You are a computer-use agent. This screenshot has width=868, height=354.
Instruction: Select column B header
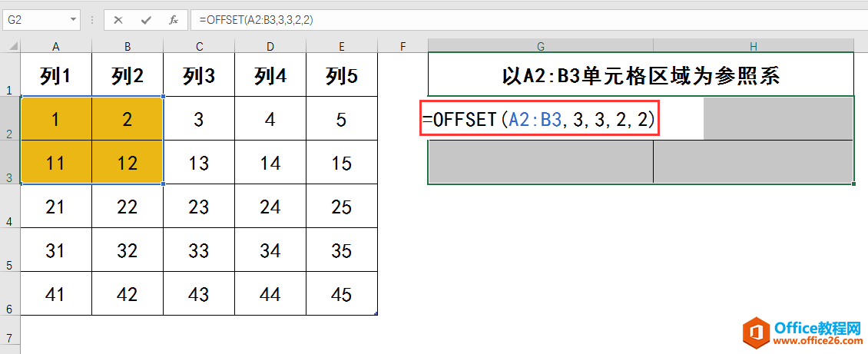point(128,47)
